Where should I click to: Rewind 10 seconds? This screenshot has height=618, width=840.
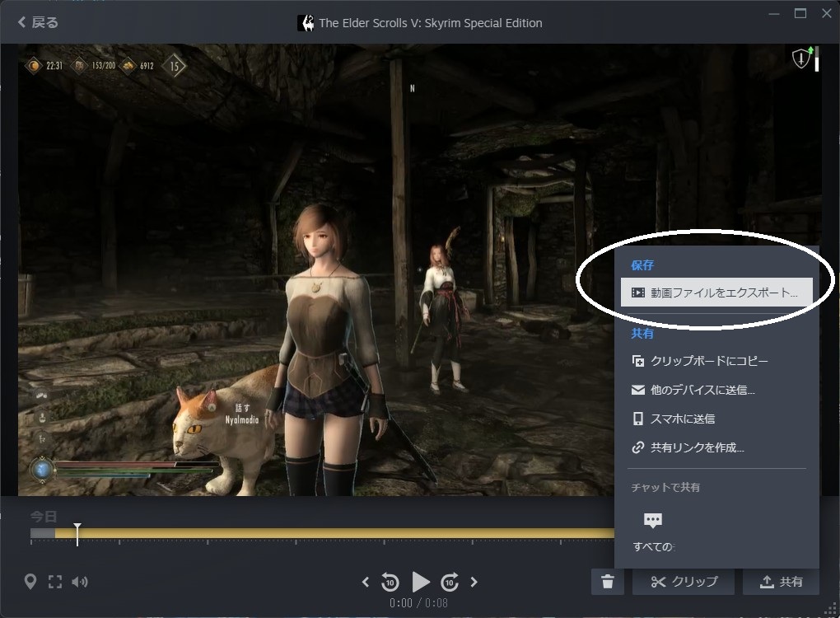coord(390,582)
